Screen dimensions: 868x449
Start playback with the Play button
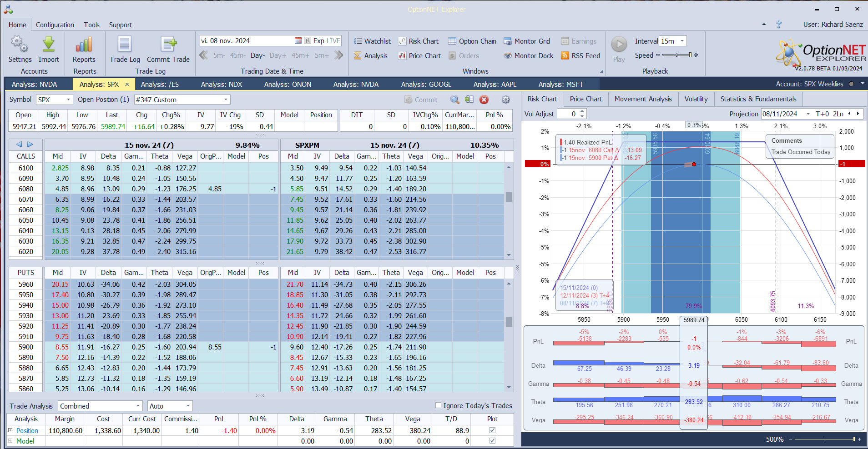pos(619,45)
